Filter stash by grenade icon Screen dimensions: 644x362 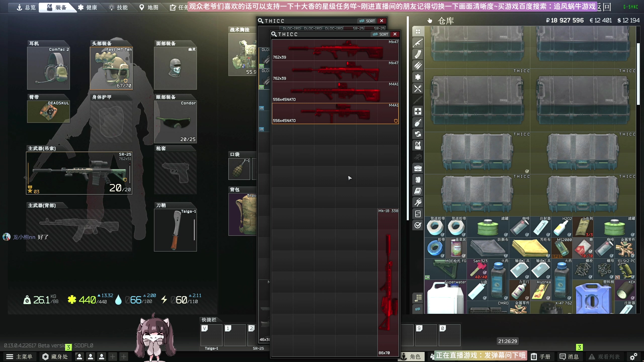[418, 123]
